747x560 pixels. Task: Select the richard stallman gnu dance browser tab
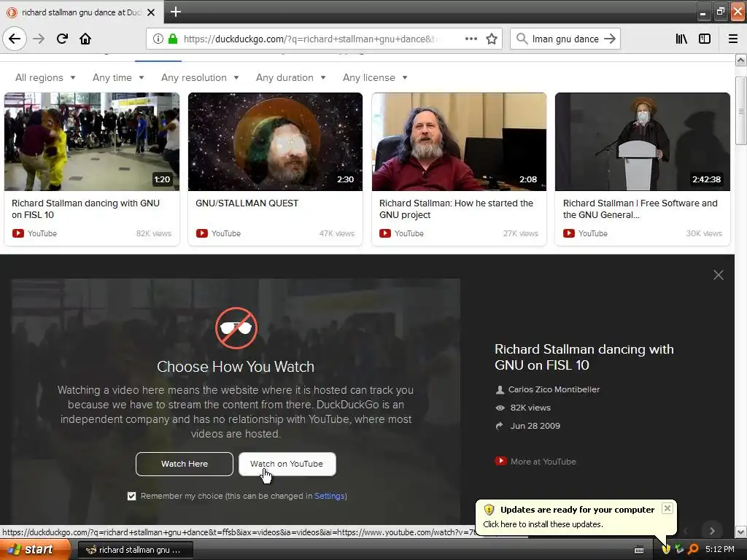pyautogui.click(x=81, y=12)
